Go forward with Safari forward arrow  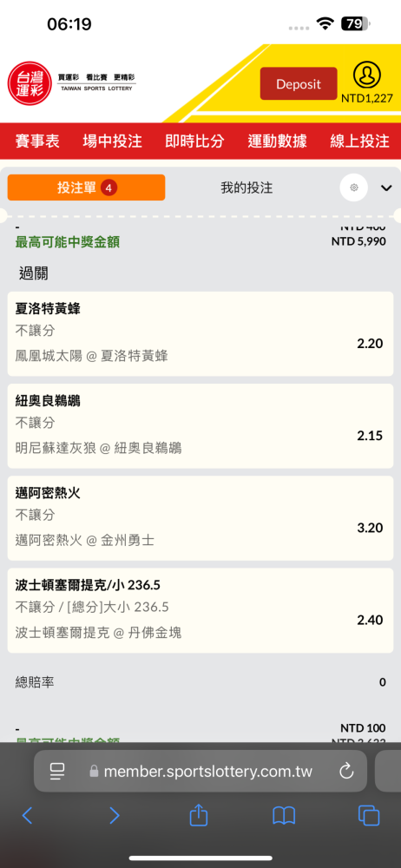[114, 815]
